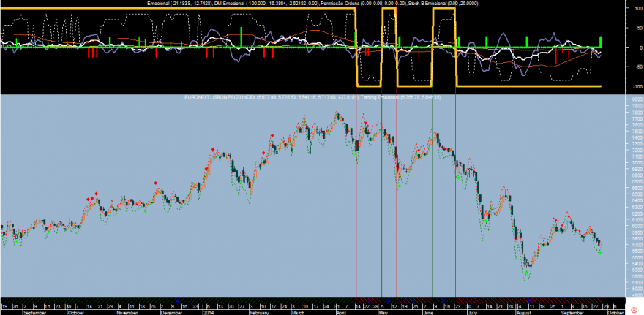Click the July month label on date axis
The width and height of the screenshot is (644, 315).
pos(471,312)
